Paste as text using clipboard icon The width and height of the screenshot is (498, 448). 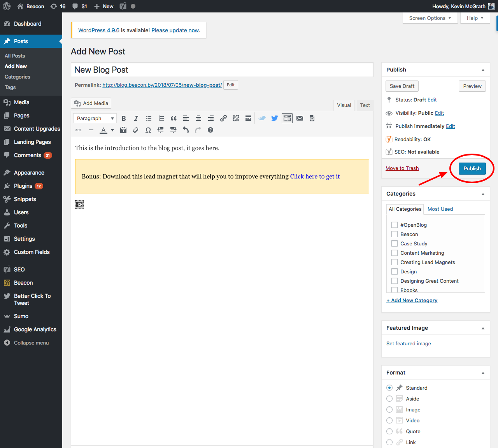(x=123, y=130)
